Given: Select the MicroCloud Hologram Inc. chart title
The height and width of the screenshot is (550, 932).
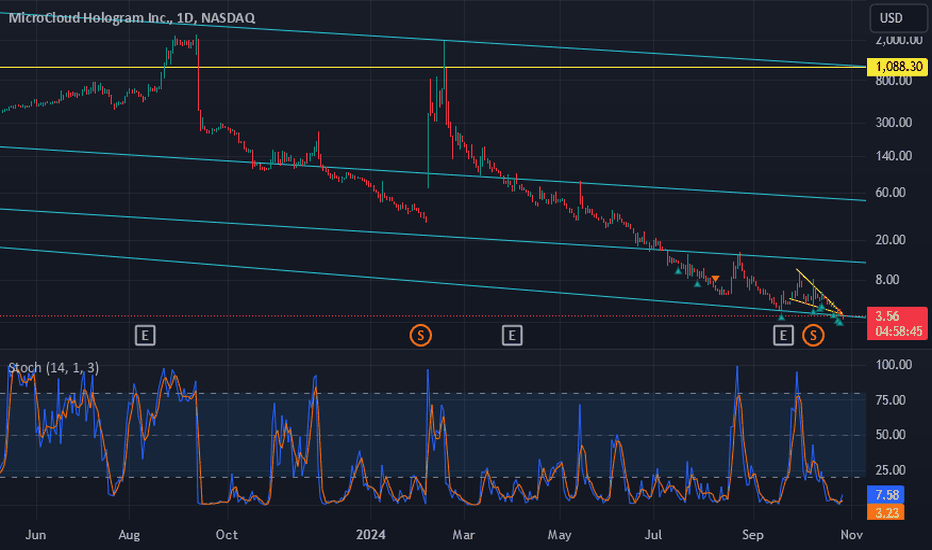Looking at the screenshot, I should pos(132,18).
